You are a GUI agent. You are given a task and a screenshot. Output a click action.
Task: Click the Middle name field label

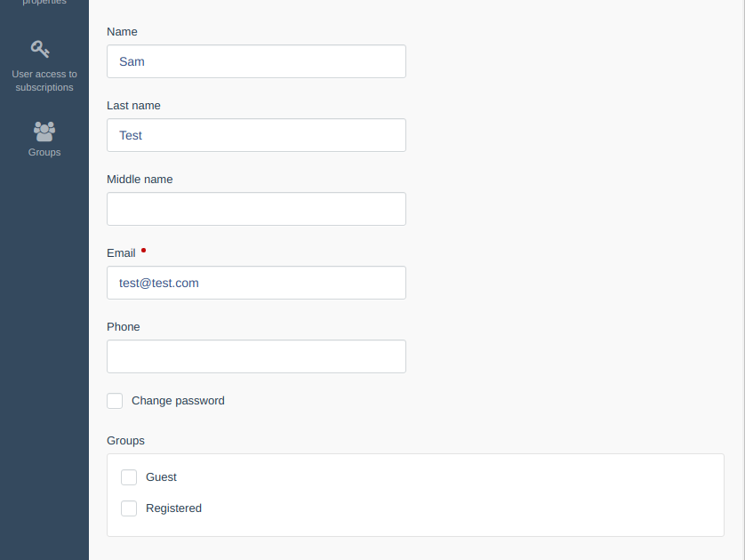point(140,179)
